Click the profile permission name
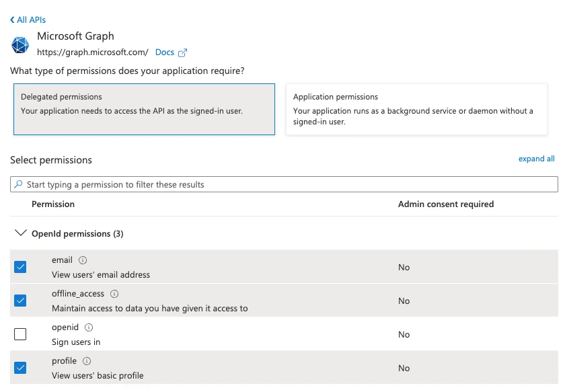This screenshot has height=392, width=567. 64,361
